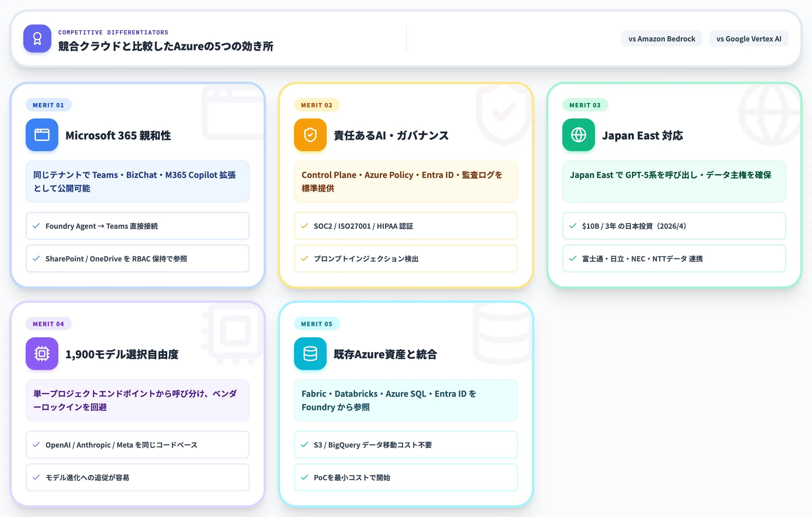Click checkmark beside SharePoint / OneDrive を RBAC 保持で参照
812x517 pixels.
coord(36,259)
